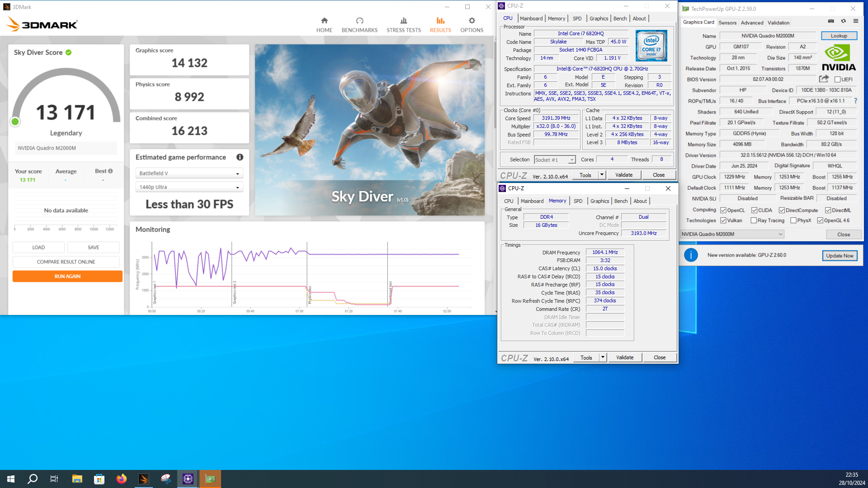This screenshot has width=868, height=488.
Task: Open the Graphics tab in lower CPU-Z window
Action: (x=600, y=201)
